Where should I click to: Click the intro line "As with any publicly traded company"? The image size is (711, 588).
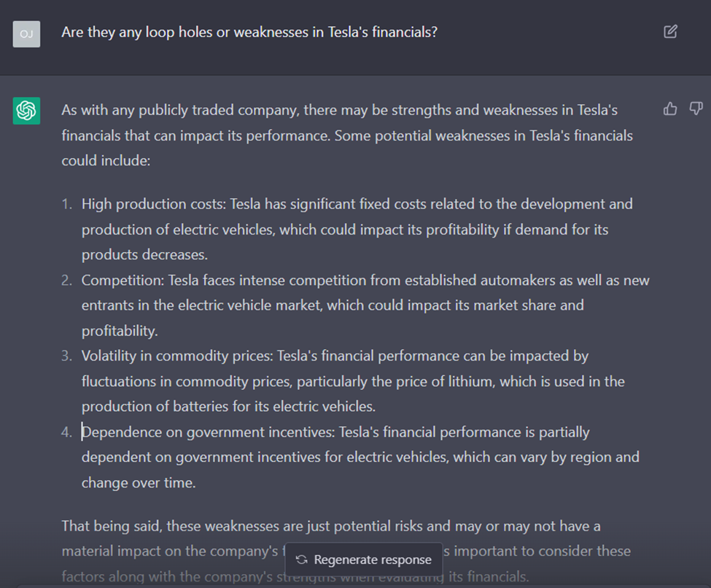(x=179, y=110)
